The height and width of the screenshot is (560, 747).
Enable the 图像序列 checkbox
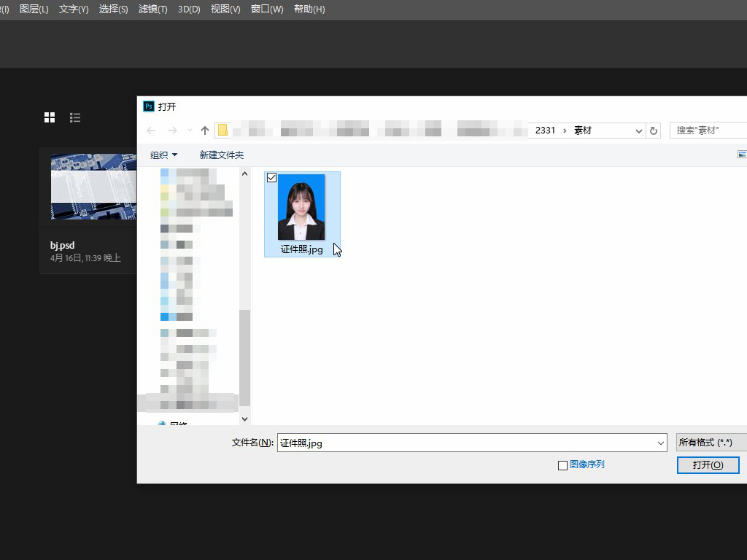562,465
